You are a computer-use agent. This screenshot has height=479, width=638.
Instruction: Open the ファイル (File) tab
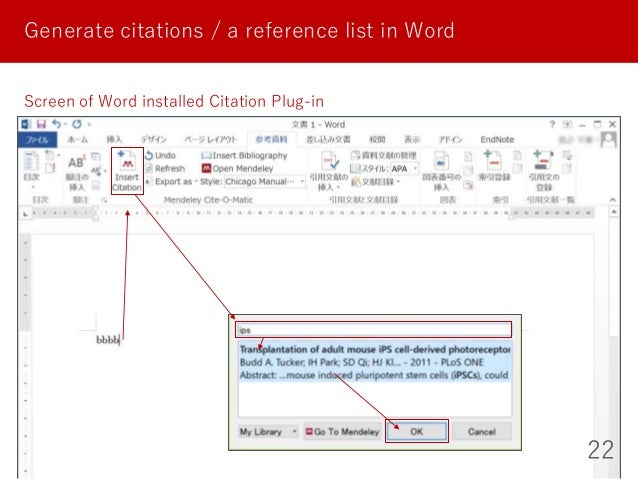tap(37, 140)
